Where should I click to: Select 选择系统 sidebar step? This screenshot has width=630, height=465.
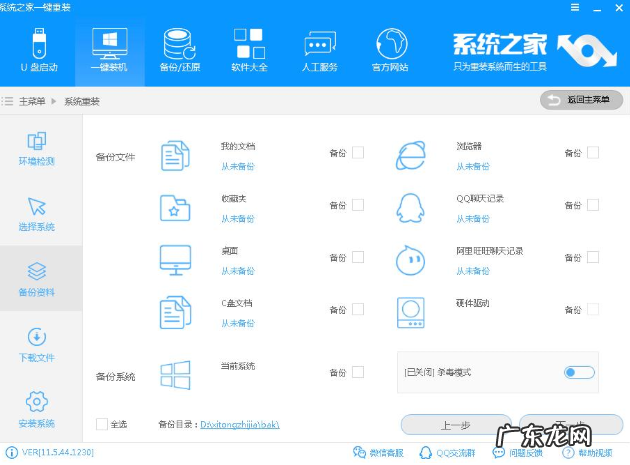[x=37, y=213]
